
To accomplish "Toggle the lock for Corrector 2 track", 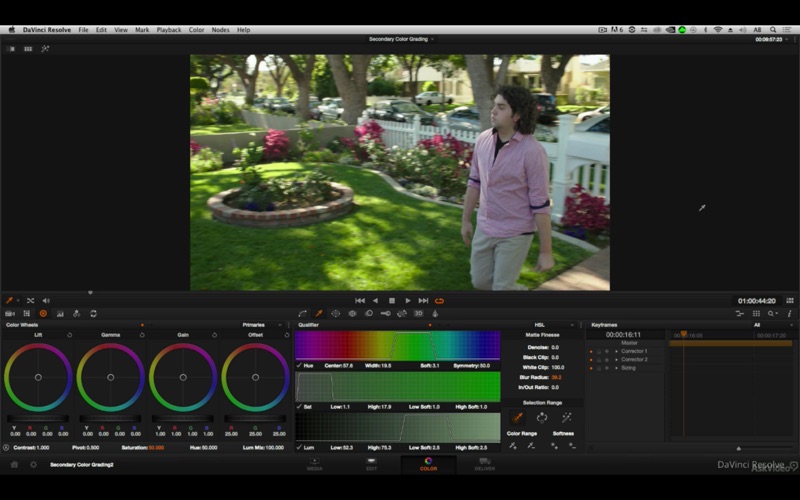I will click(599, 360).
